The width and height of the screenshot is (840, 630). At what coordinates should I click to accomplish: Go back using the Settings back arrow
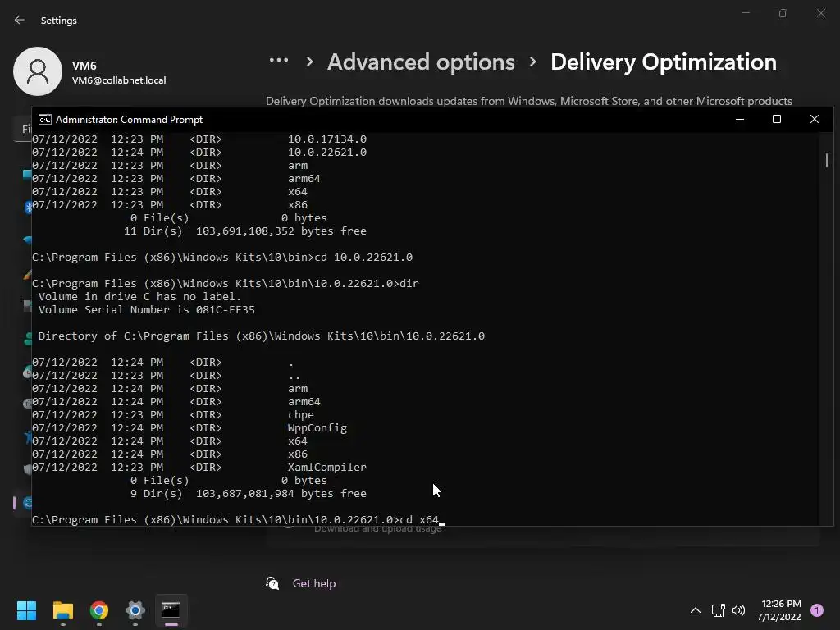click(x=20, y=20)
